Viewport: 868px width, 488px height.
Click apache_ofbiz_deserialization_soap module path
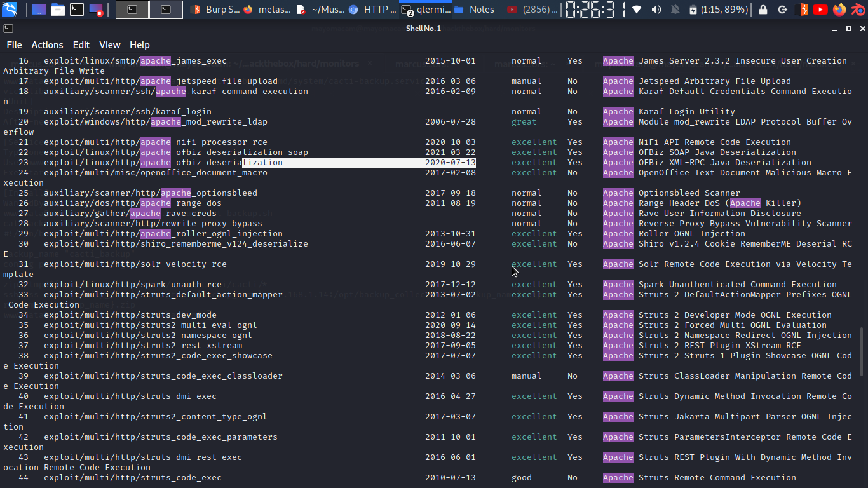(176, 152)
